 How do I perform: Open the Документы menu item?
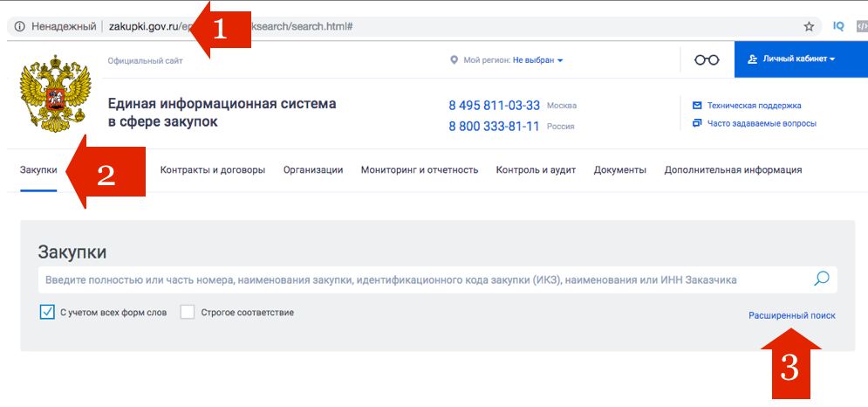620,170
